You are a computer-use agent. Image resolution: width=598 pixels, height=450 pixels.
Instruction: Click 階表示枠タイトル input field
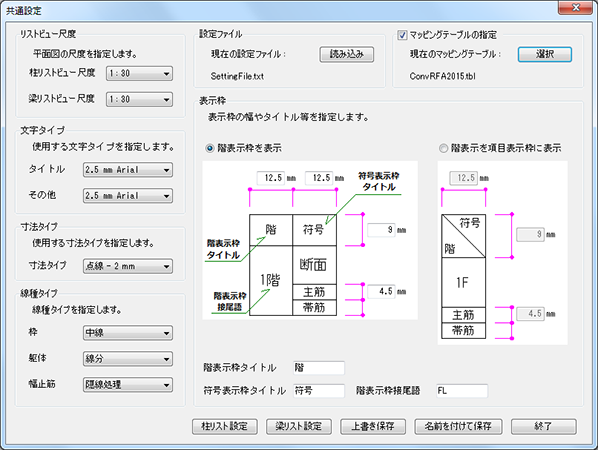click(x=319, y=368)
